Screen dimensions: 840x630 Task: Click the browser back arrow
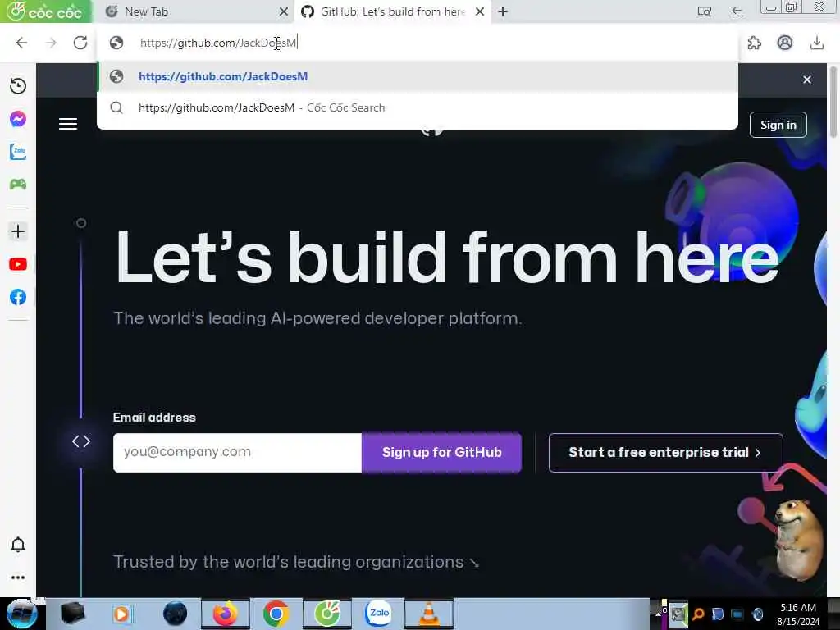tap(21, 43)
